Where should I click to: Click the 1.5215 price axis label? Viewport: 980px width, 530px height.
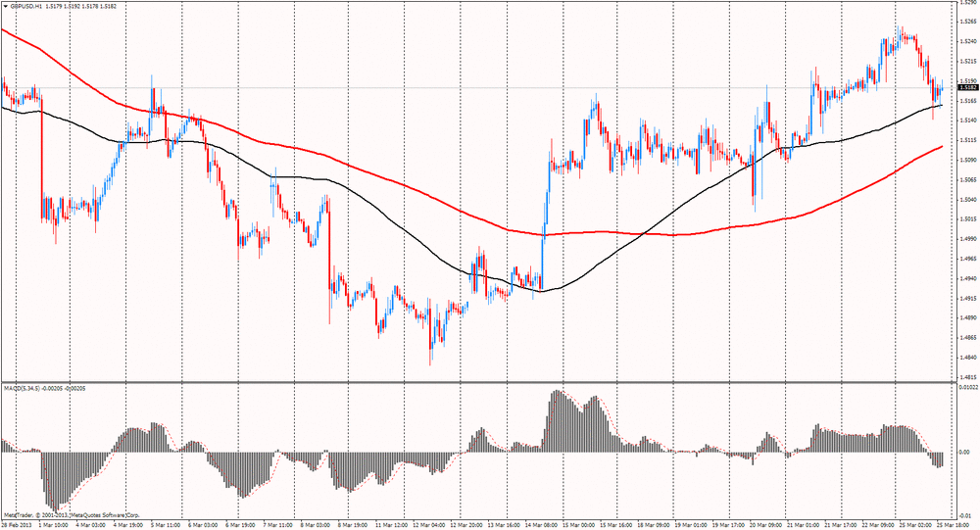pos(968,62)
